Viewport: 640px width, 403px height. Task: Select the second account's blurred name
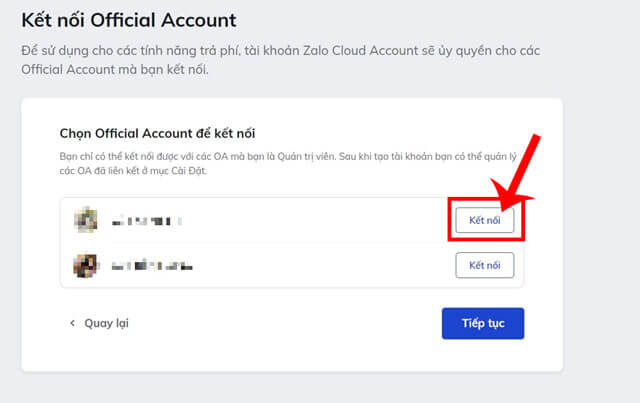click(151, 266)
